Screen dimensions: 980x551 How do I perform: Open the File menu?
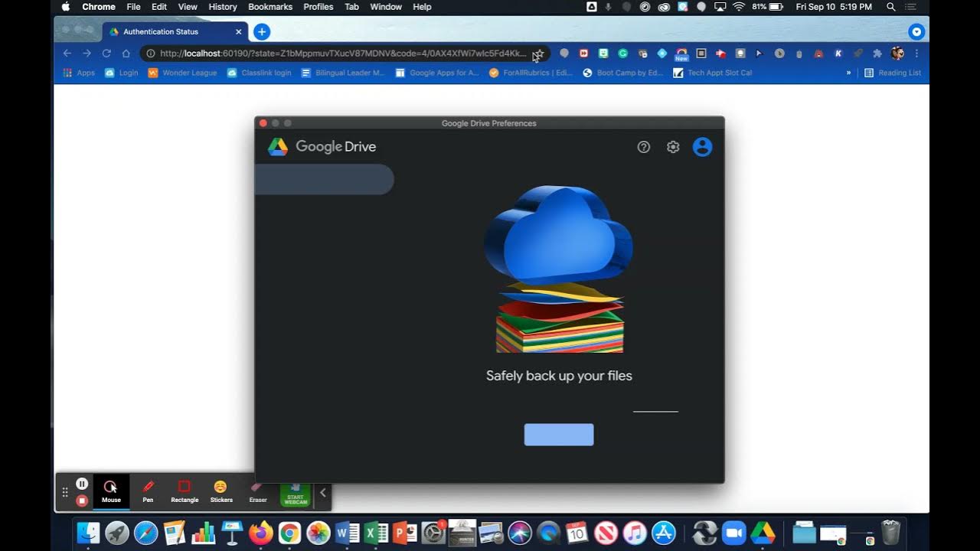pos(133,7)
